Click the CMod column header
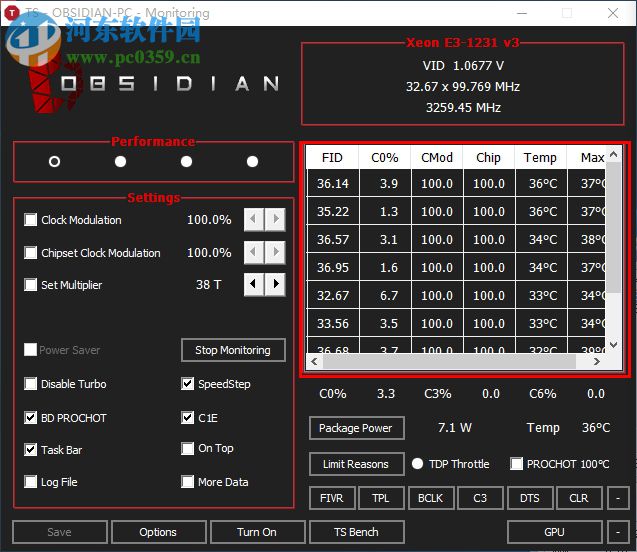The image size is (637, 552). click(x=437, y=158)
